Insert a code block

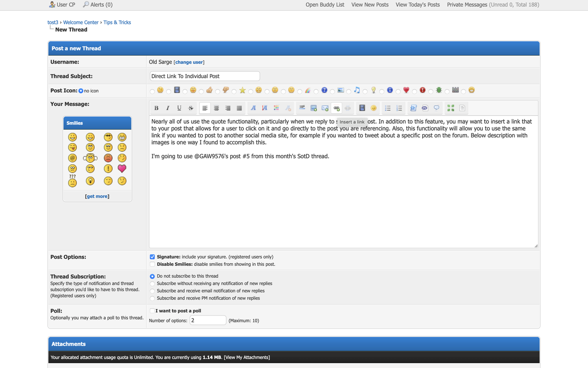coord(413,108)
